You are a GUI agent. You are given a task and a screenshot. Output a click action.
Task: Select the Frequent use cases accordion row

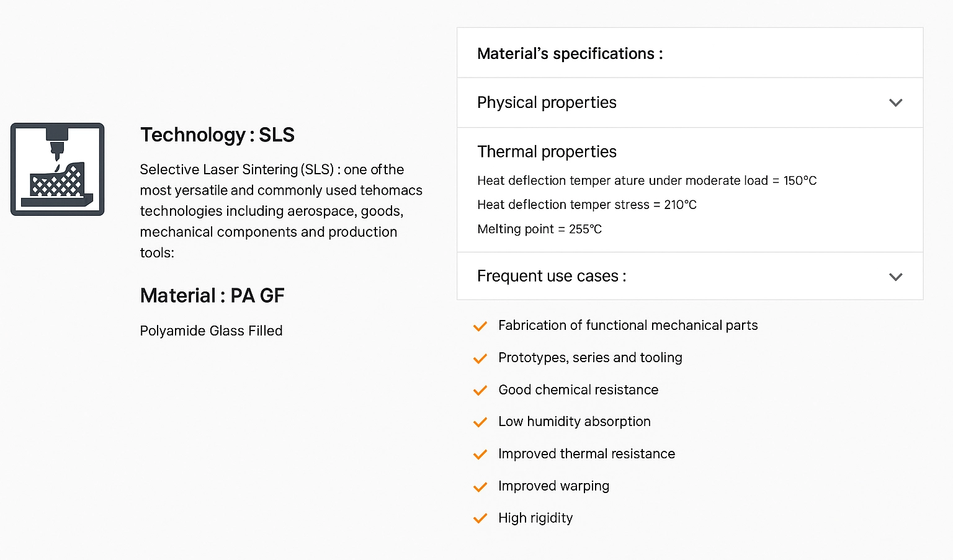tap(552, 276)
